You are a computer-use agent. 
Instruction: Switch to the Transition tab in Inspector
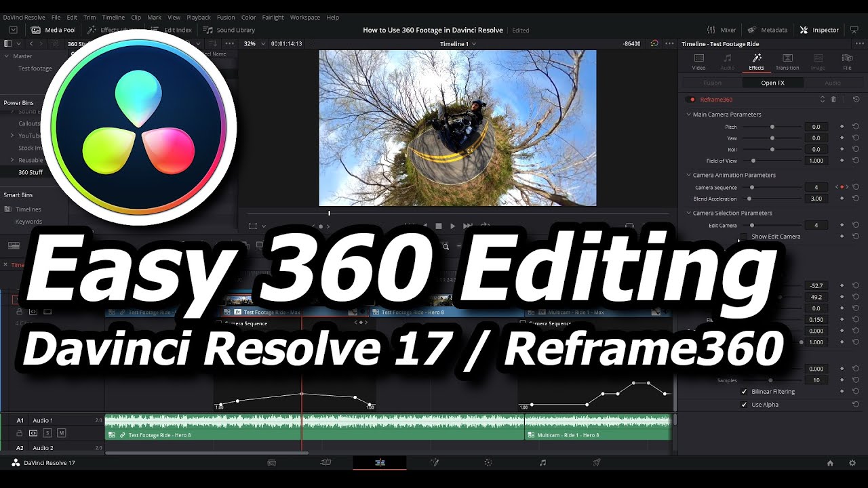click(x=787, y=62)
